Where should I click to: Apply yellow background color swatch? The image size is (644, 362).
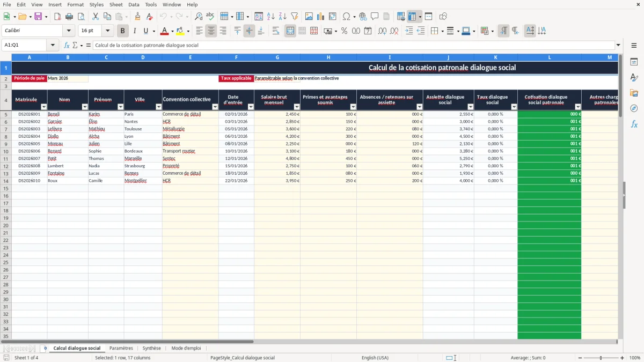[180, 31]
